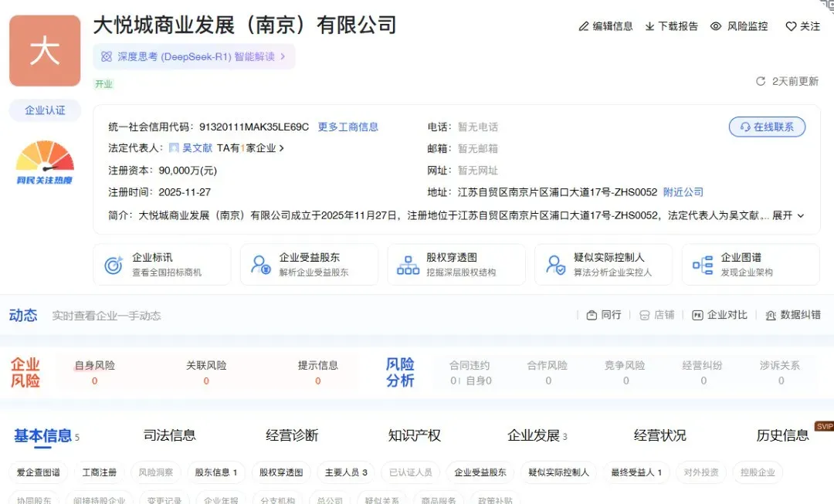This screenshot has height=504, width=834.
Task: Select the 主要人员 3 chip
Action: [x=346, y=472]
